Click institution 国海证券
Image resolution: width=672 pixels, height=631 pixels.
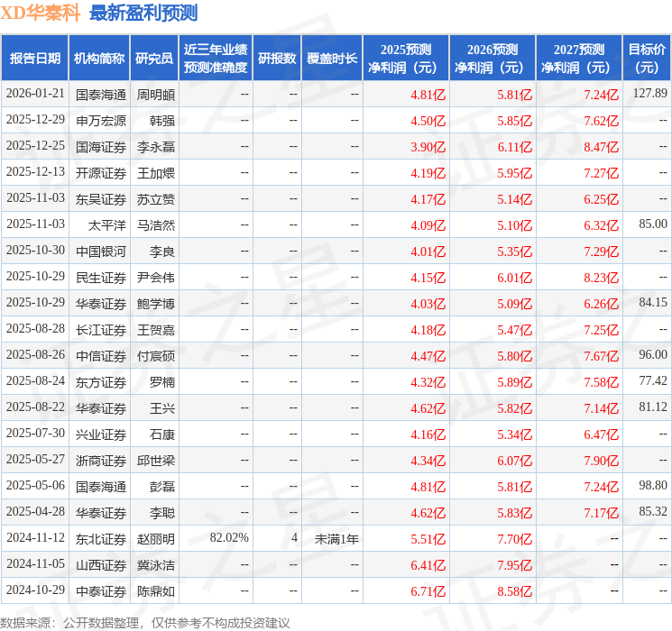101,147
